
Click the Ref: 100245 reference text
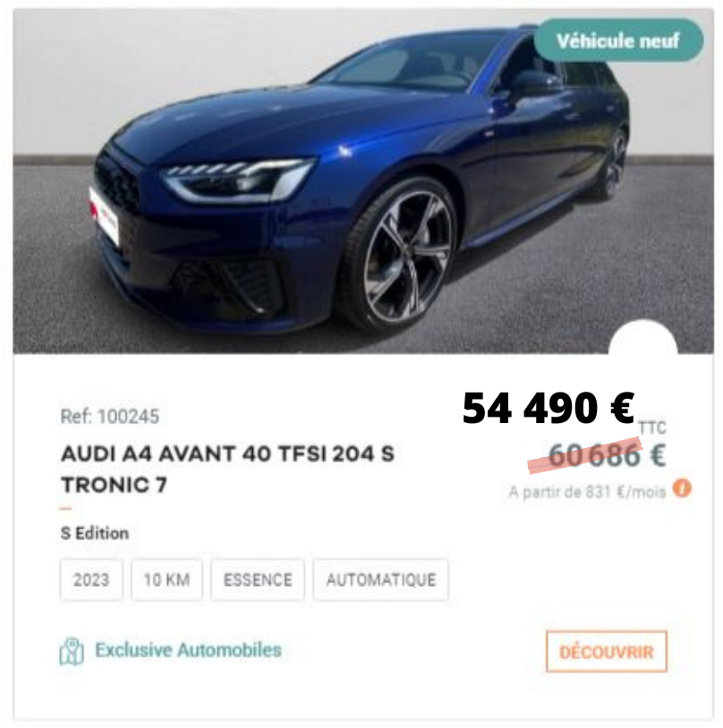[x=110, y=417]
